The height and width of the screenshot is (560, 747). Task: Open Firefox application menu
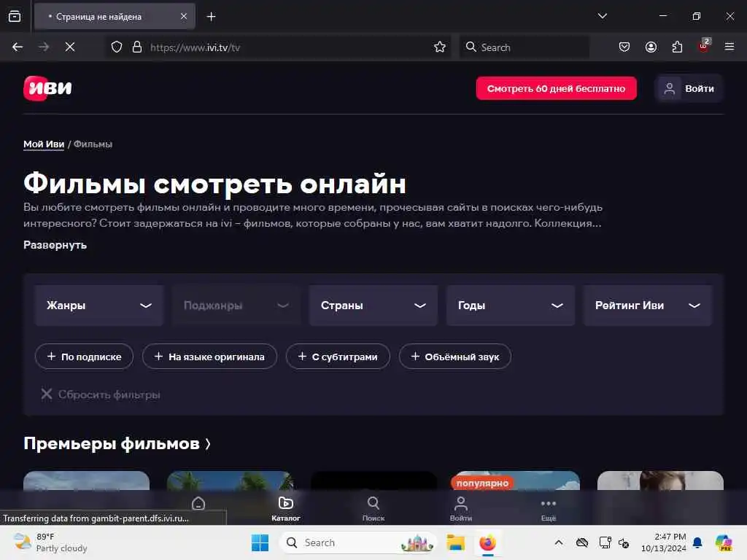(x=729, y=47)
